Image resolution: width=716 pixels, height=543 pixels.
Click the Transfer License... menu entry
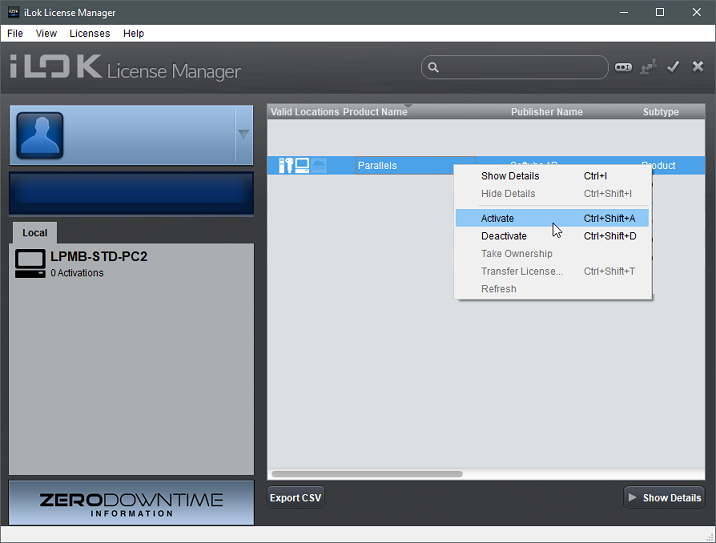click(552, 271)
